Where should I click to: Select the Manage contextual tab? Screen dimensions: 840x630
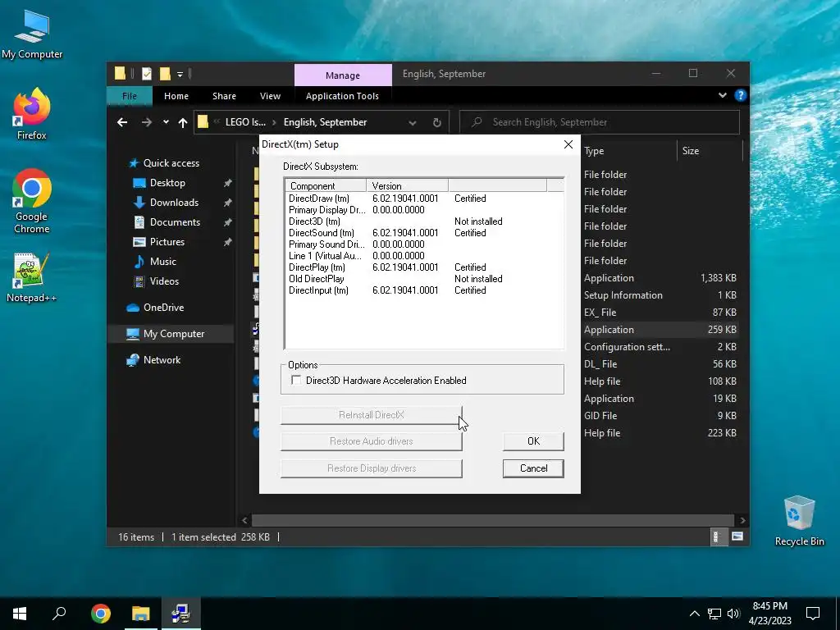[343, 75]
